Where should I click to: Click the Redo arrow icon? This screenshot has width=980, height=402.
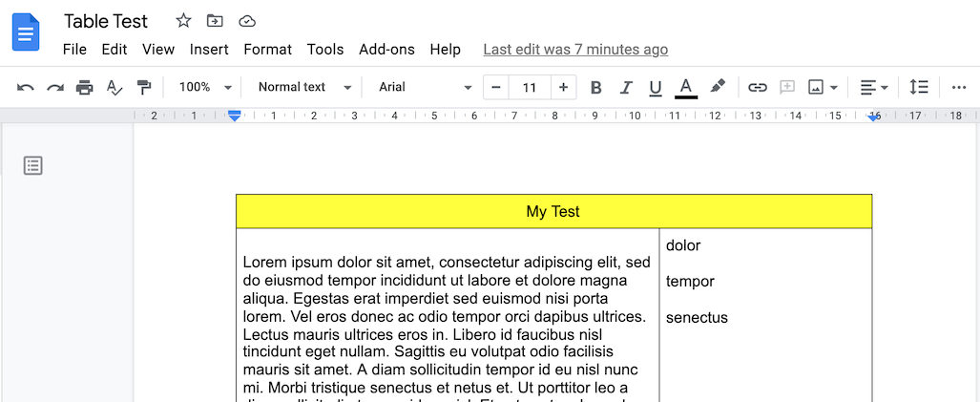point(55,88)
